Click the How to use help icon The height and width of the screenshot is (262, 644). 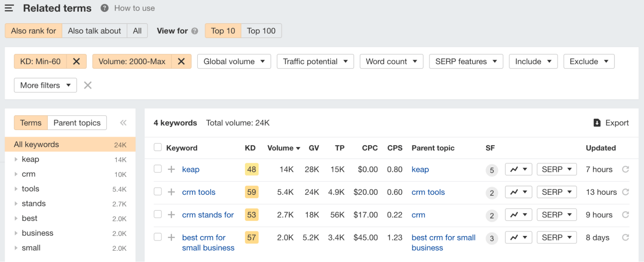click(104, 8)
